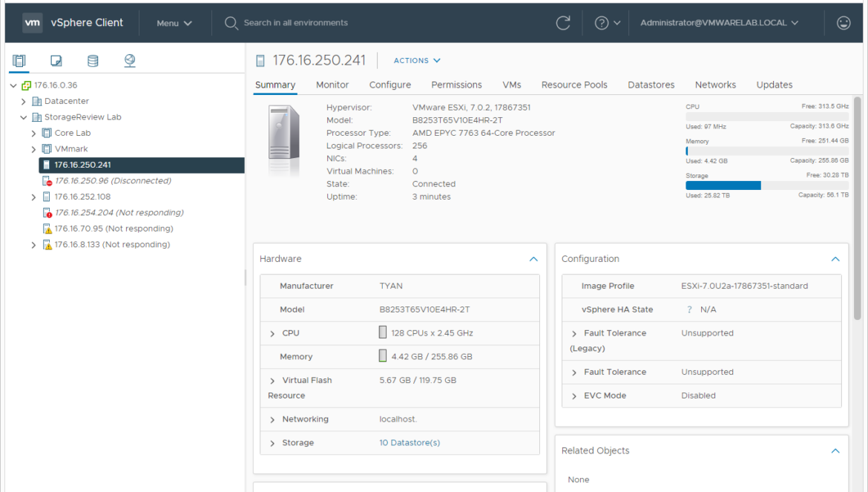Click the smiley feedback icon

[x=843, y=23]
